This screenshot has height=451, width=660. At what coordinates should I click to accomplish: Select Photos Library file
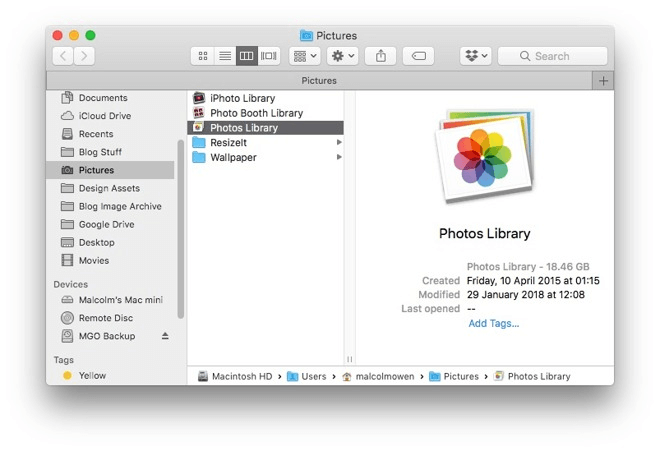point(266,128)
